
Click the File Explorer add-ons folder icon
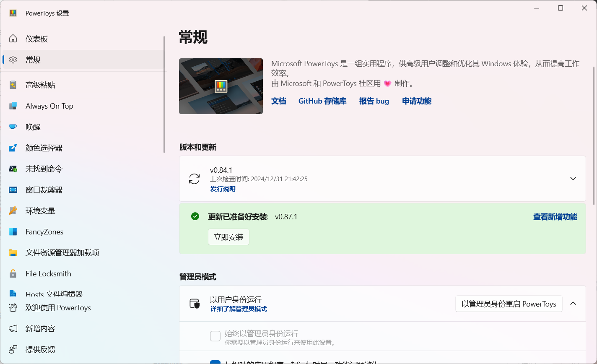[x=13, y=252]
